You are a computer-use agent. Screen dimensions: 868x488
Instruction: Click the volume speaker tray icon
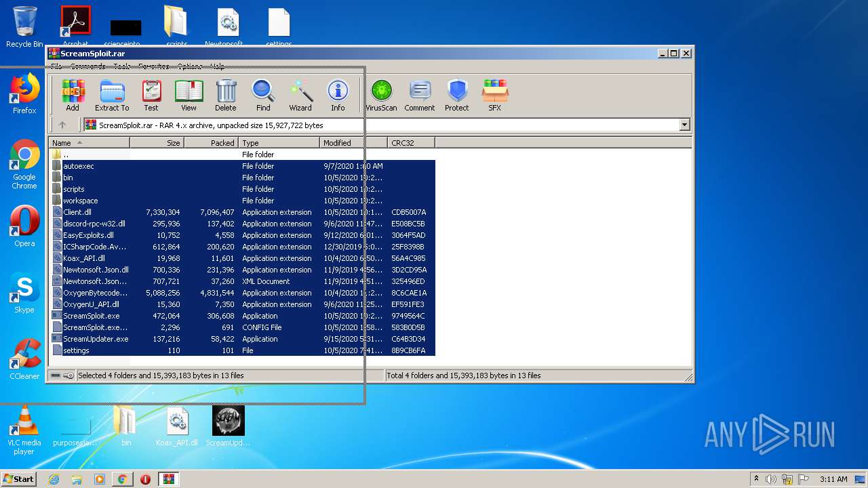tap(770, 479)
